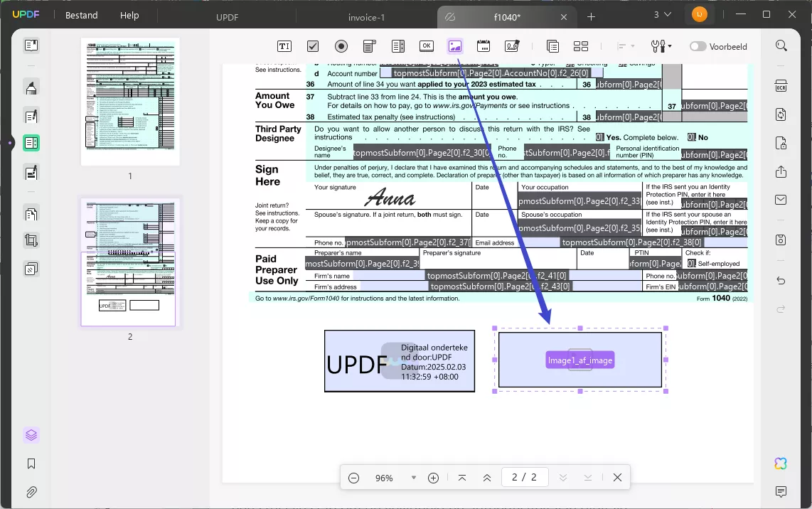Select the Date Field tool
The width and height of the screenshot is (812, 509).
point(484,47)
